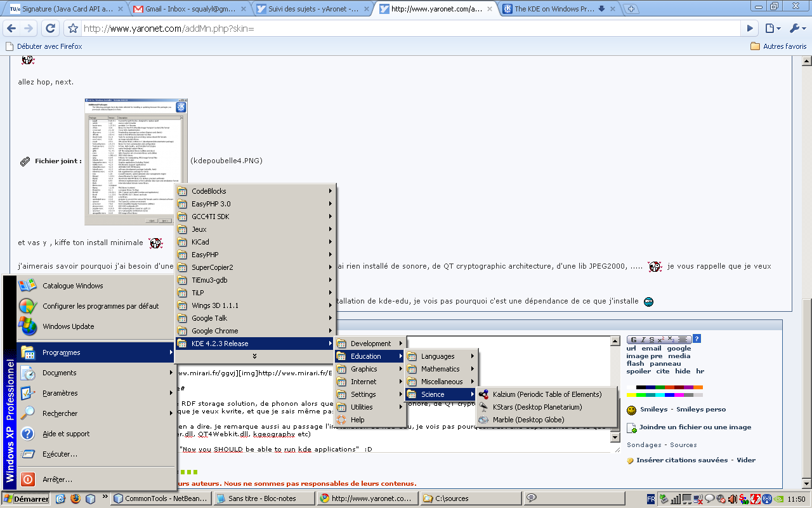Start Marble Desktop Globe
This screenshot has height=508, width=812.
tap(528, 420)
